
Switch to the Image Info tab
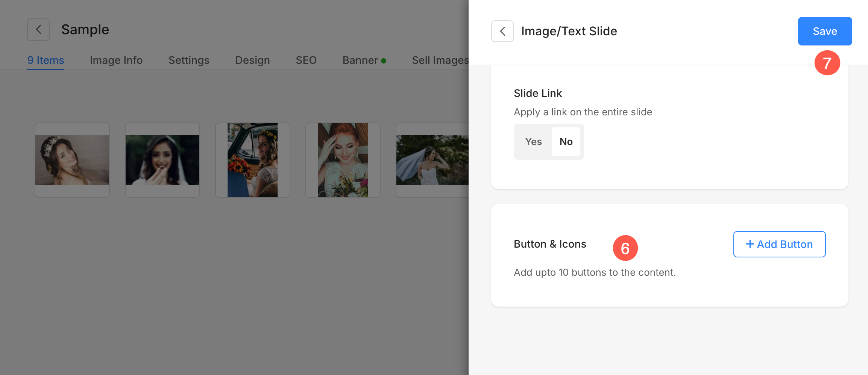click(x=116, y=60)
